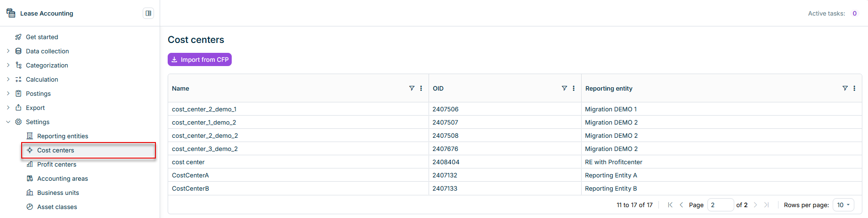Sort by the Reporting entity column header
Viewport: 868px width, 218px height.
608,88
